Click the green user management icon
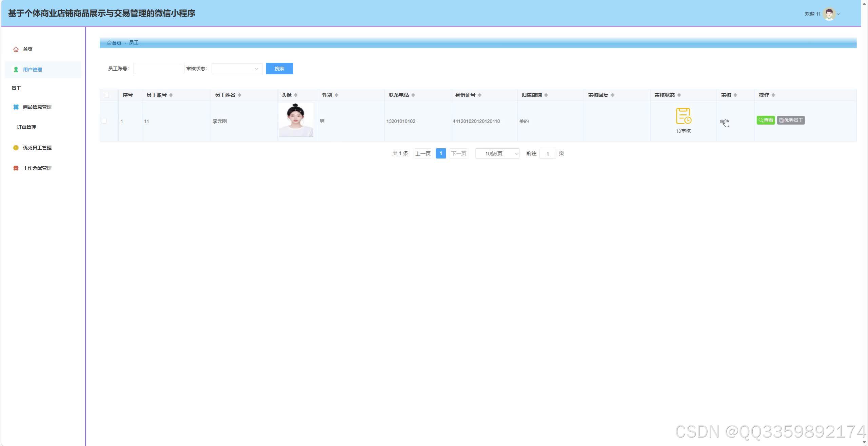 (16, 70)
